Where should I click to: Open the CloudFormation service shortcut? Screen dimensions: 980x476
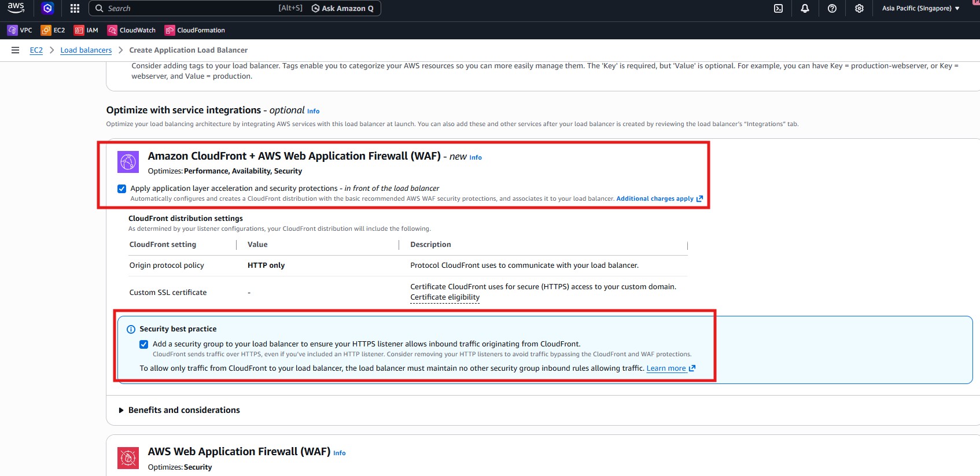tap(195, 30)
